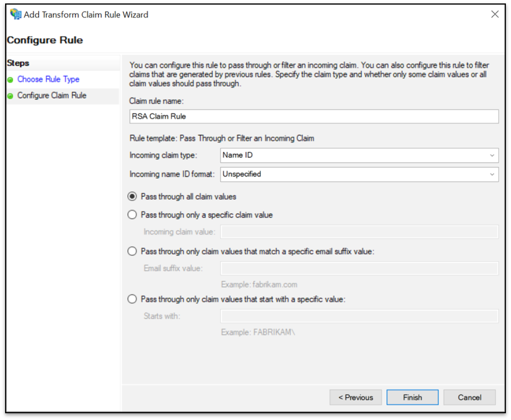Screen dimensions: 511x420
Task: Select the Configure Claim Rule step
Action: tap(52, 95)
